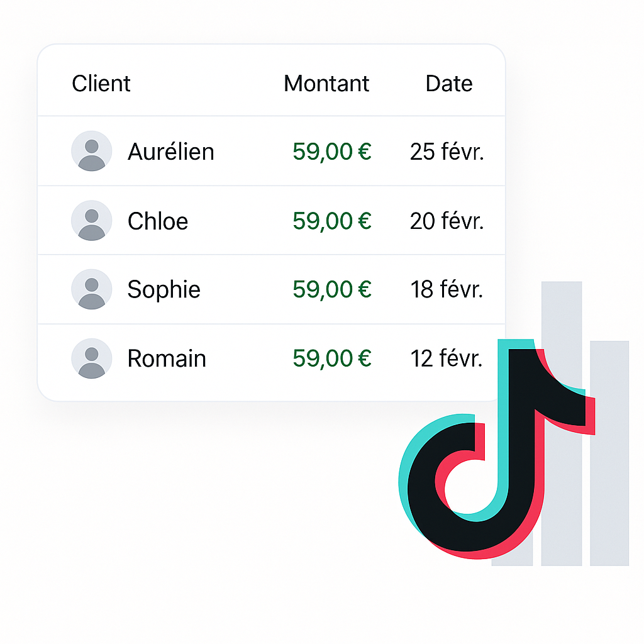The image size is (644, 644).
Task: Click the 25 févr. date entry
Action: tap(447, 152)
